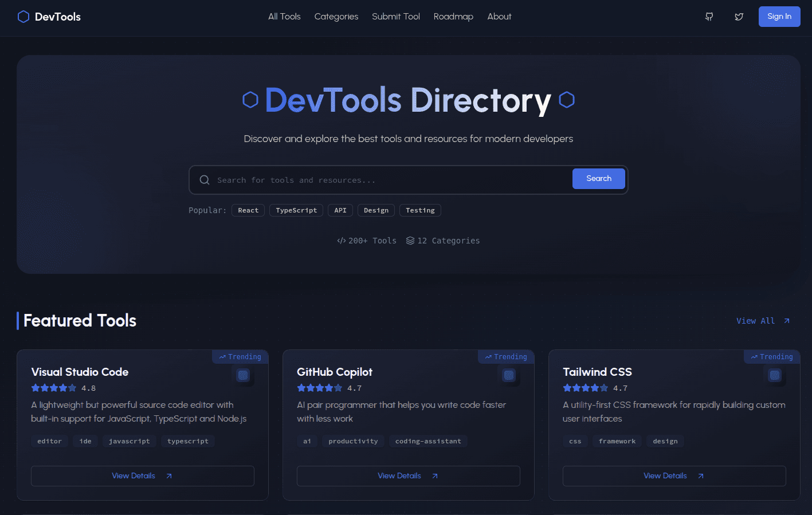Click the DevTools hexagon logo
The image size is (812, 515).
coord(23,17)
